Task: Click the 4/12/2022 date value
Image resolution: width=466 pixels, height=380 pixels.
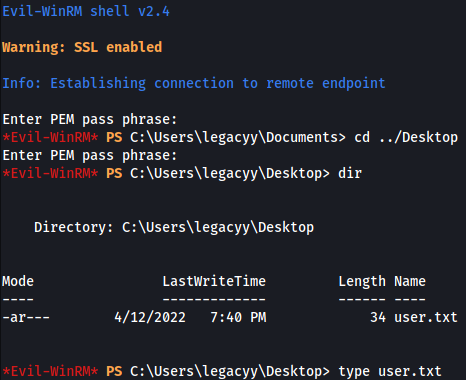Action: 150,317
